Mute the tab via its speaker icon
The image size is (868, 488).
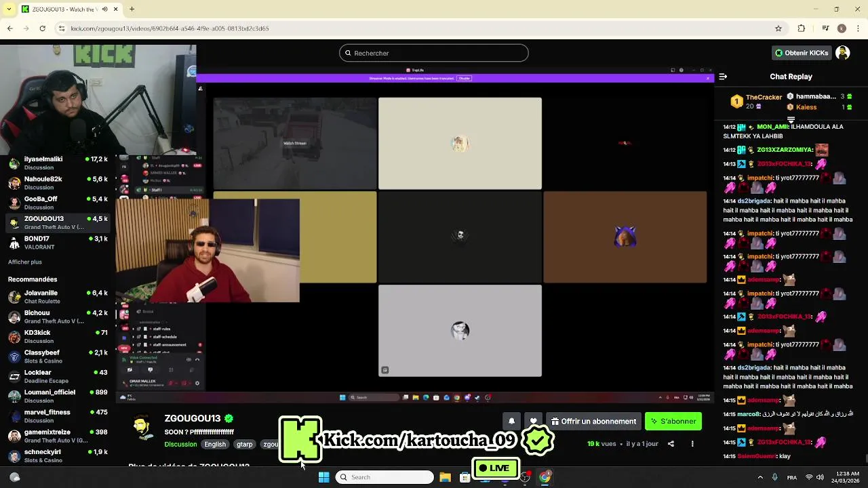coord(104,9)
